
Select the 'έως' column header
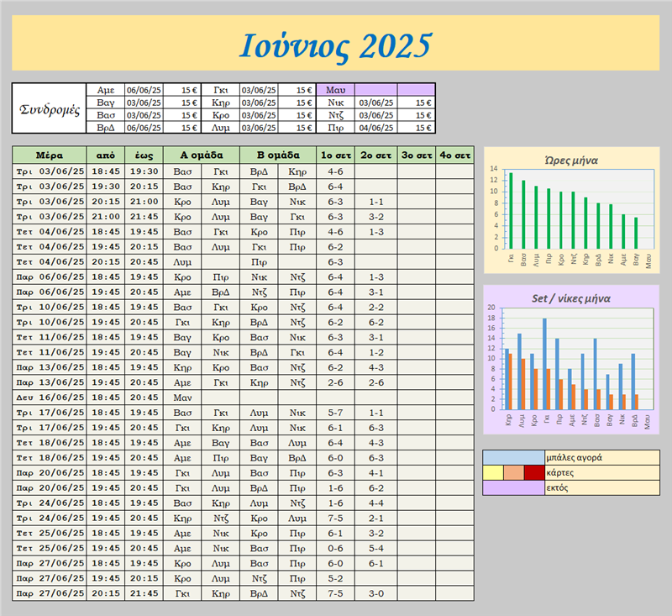(144, 155)
